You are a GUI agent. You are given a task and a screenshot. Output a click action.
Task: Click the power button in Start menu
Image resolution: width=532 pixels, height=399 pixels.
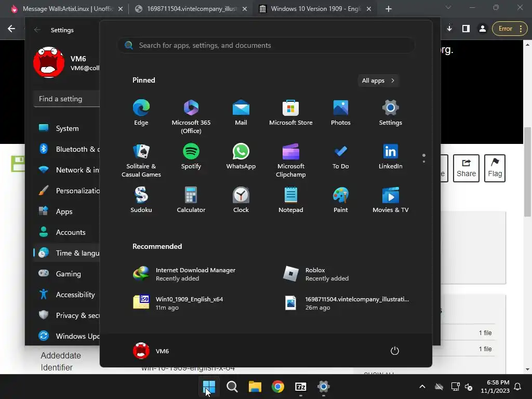395,351
